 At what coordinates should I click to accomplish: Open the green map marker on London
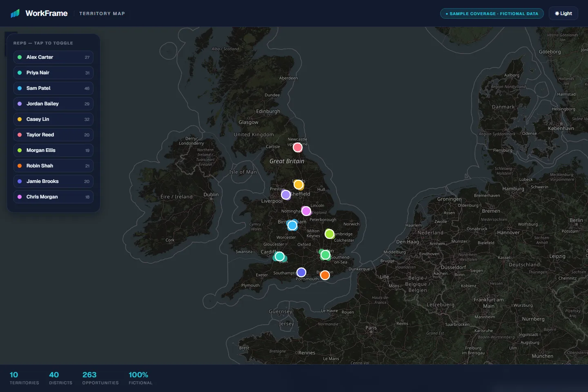click(325, 255)
